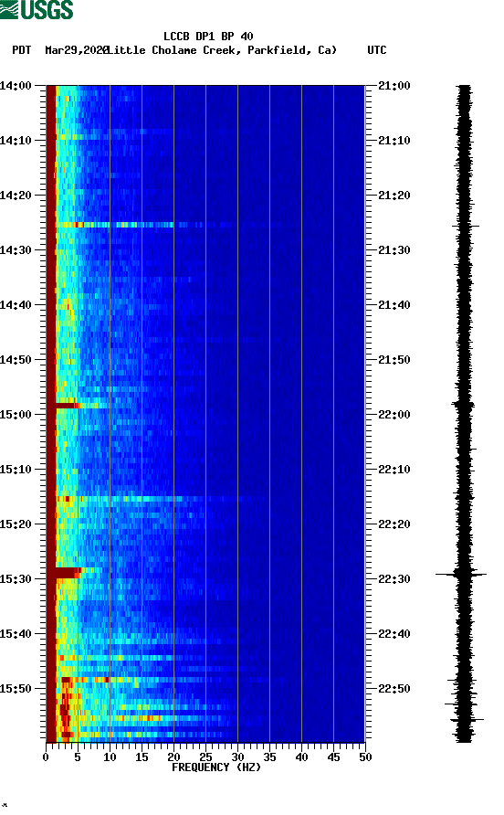Click the '15:50' PDT time label
Viewport: 504px width, 815px height.
pos(16,689)
